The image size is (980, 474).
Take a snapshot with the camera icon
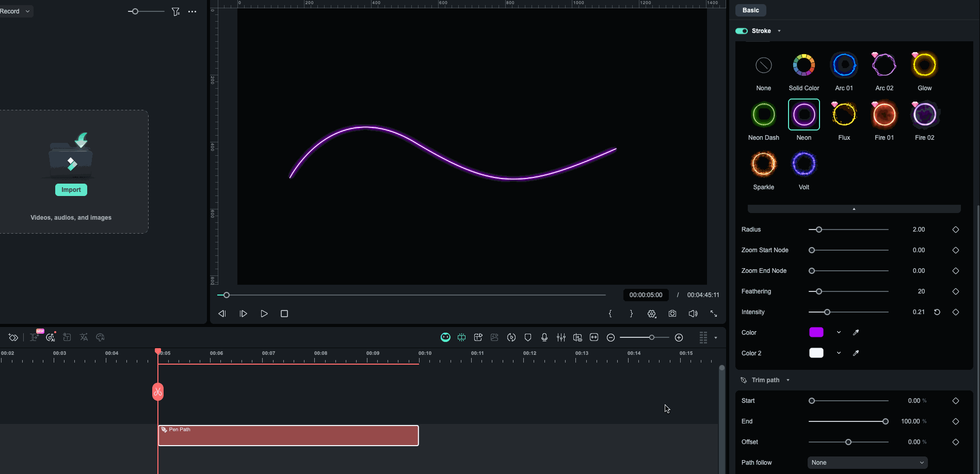(672, 314)
